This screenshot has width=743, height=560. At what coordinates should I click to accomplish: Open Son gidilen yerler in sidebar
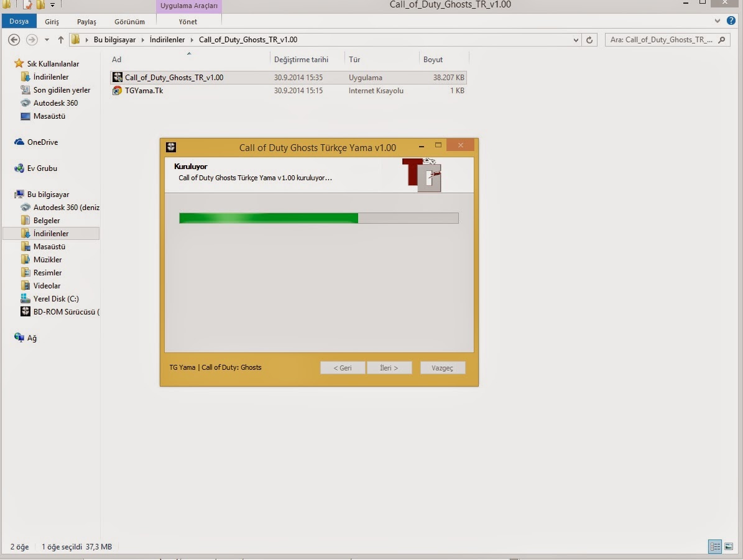tap(62, 90)
